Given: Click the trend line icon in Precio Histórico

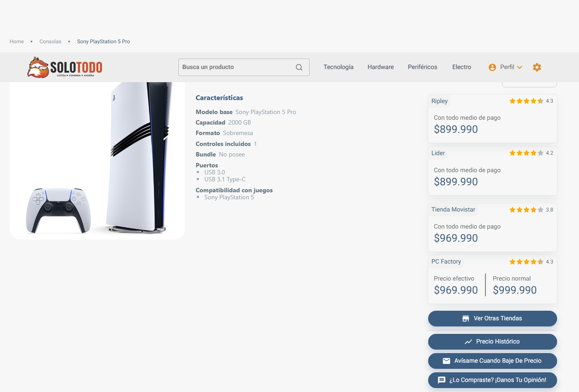Looking at the screenshot, I should (468, 342).
